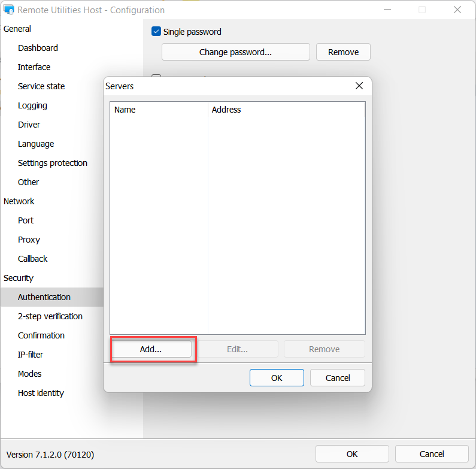Select Service state in the sidebar

coord(41,86)
